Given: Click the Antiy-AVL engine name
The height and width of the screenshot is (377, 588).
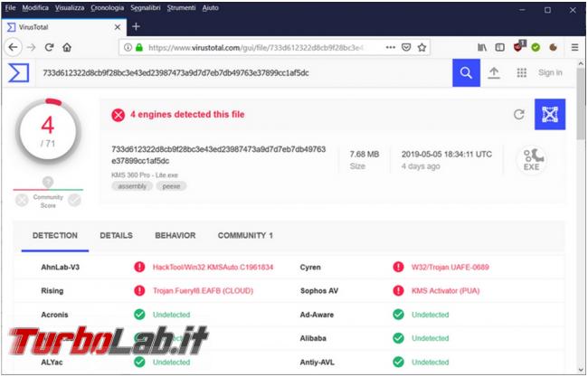Looking at the screenshot, I should click(x=317, y=363).
